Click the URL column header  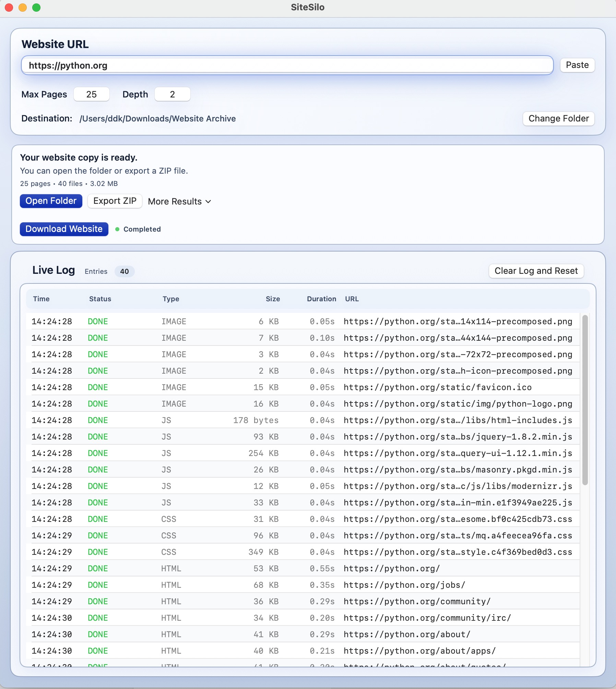click(352, 299)
